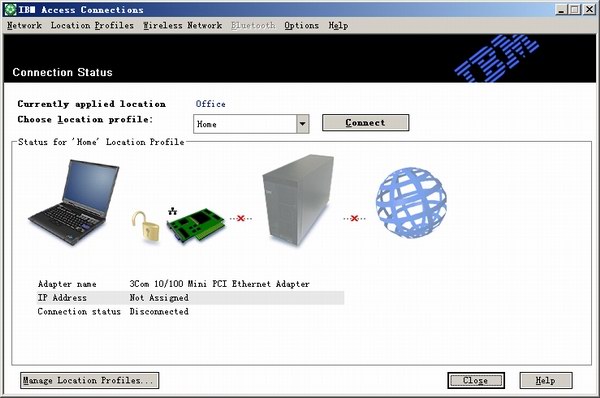Click the open padlock security icon
Viewport: 600px width, 398px height.
pyautogui.click(x=145, y=226)
